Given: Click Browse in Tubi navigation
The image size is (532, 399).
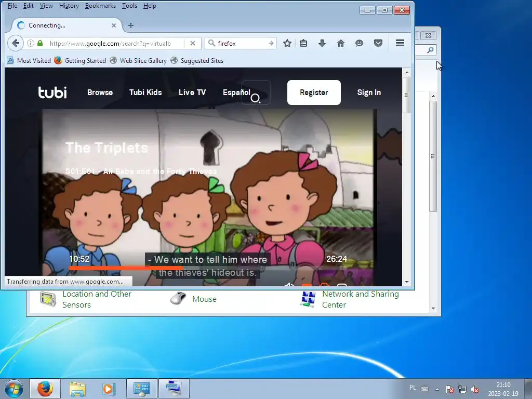Looking at the screenshot, I should (100, 92).
